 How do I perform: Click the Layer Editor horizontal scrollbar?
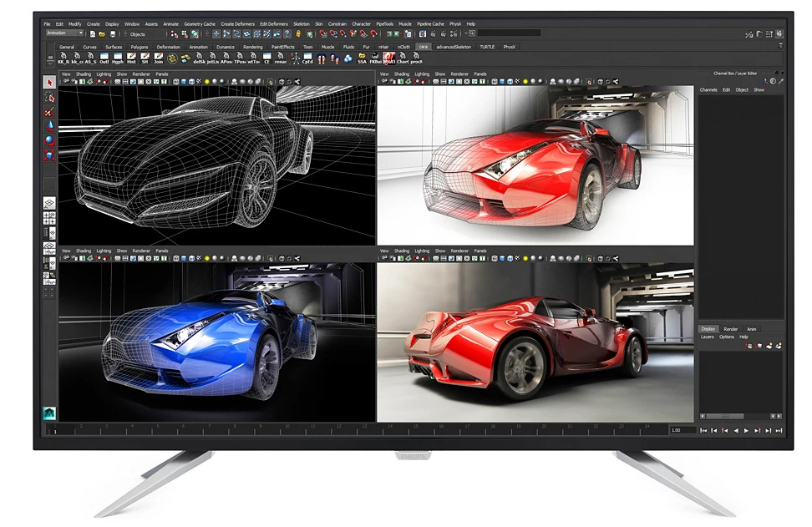click(x=725, y=416)
